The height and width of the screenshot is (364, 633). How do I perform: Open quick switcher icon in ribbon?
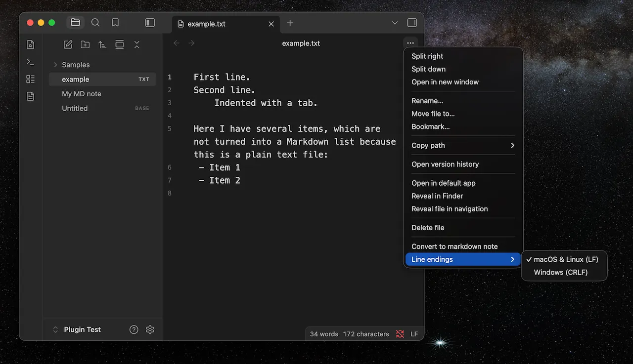(31, 45)
